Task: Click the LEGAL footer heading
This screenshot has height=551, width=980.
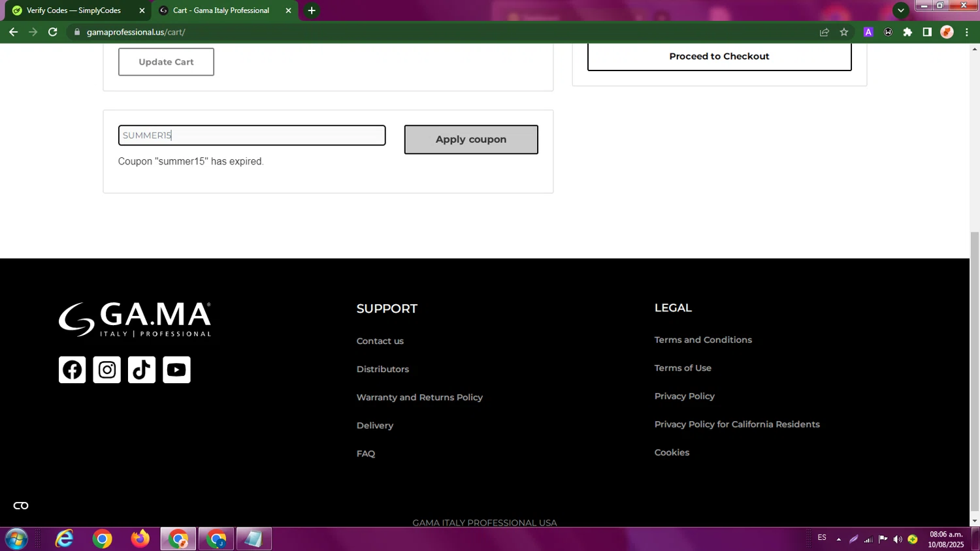Action: tap(673, 307)
